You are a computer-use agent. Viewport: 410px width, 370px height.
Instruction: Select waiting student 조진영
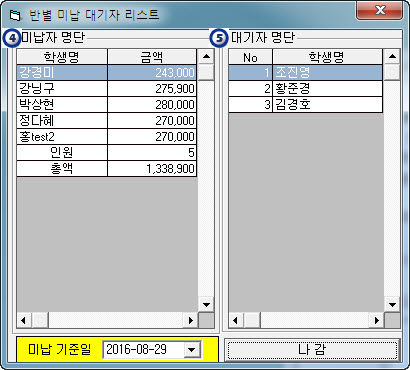click(x=327, y=72)
